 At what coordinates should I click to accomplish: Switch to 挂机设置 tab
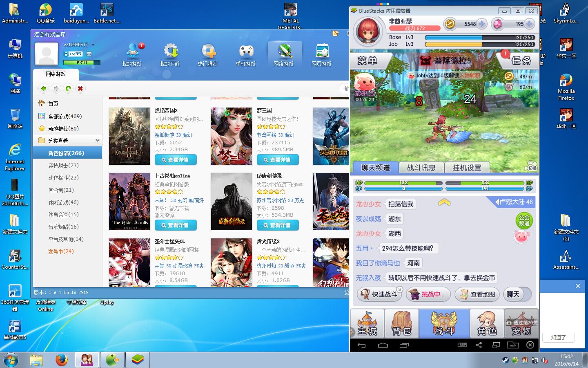467,167
